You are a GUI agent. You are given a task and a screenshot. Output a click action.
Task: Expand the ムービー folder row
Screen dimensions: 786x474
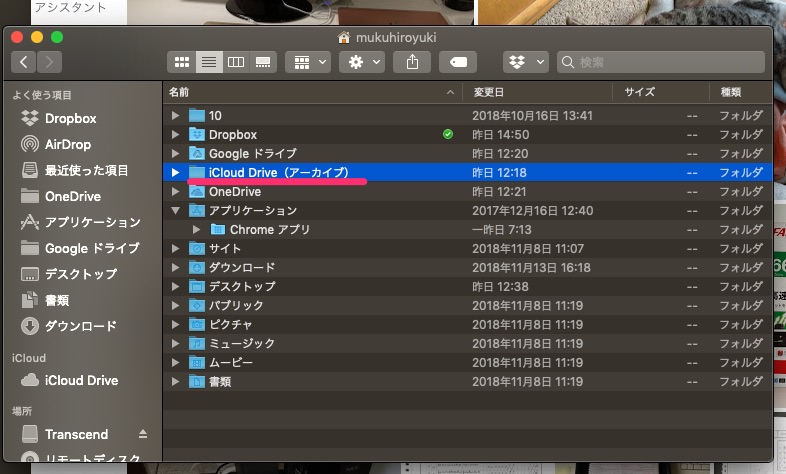pos(175,363)
